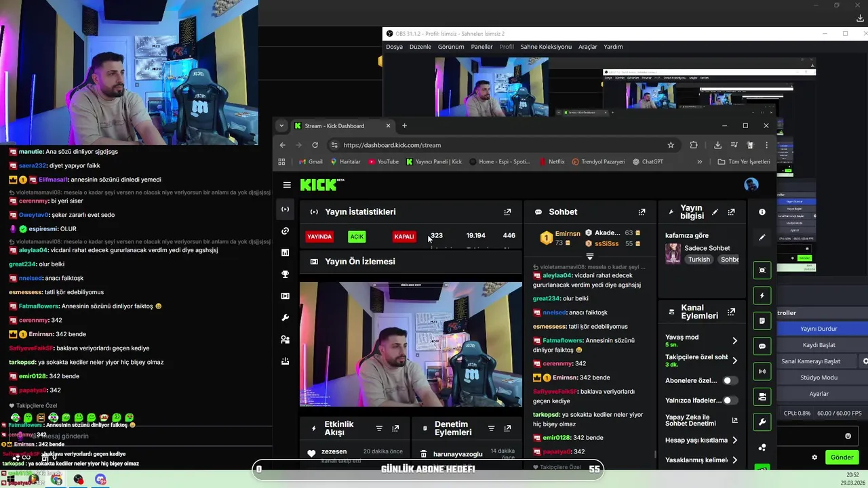This screenshot has height=488, width=868.
Task: Open the download tray icon in left sidebar
Action: pos(285,361)
